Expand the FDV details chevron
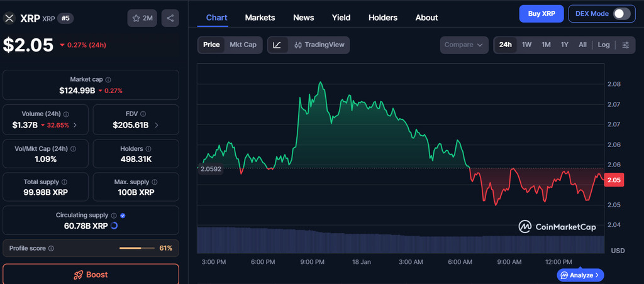 (157, 125)
